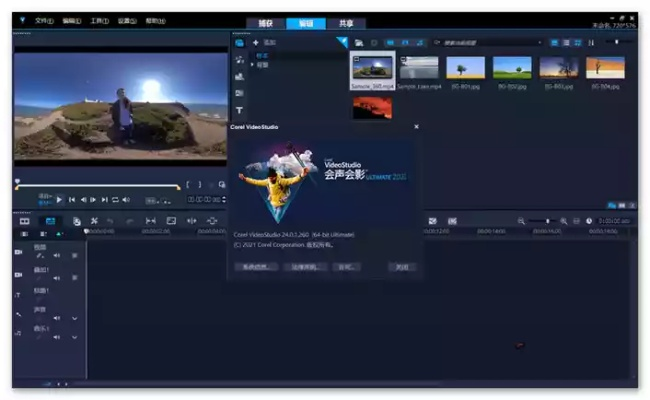Switch to the 捕获 (Capture) tab
Viewport: 650px width, 400px height.
point(263,23)
